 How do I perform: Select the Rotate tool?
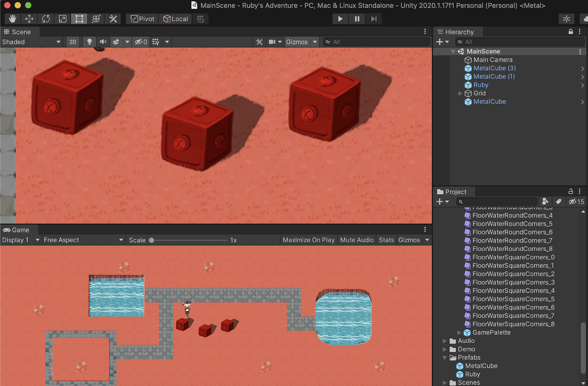point(46,19)
